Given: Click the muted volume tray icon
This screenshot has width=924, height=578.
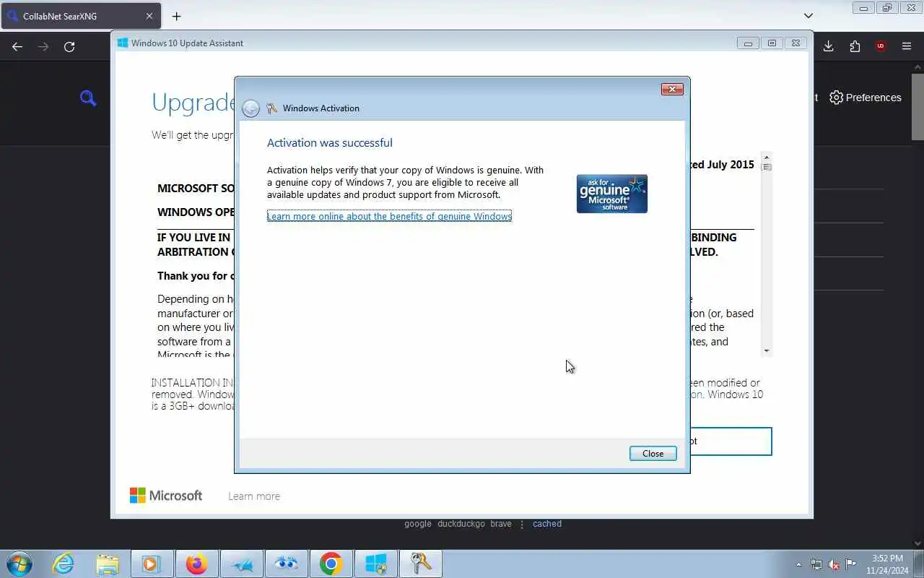Looking at the screenshot, I should [x=834, y=564].
